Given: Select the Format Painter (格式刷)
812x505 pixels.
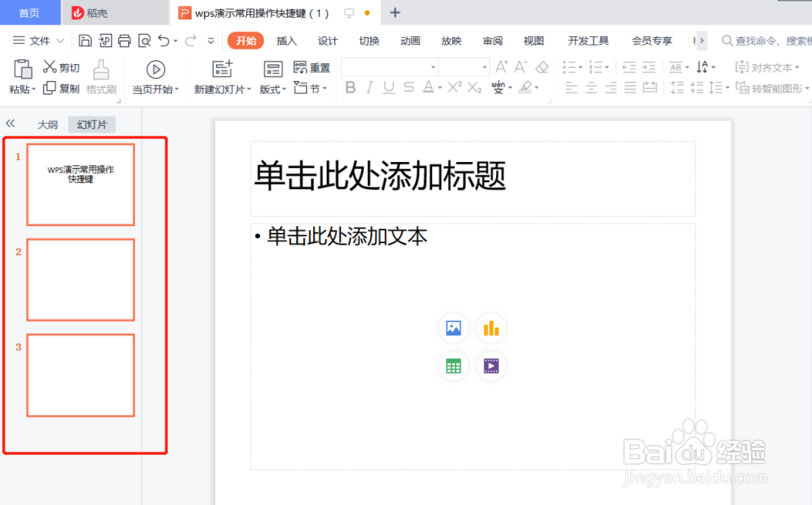Looking at the screenshot, I should 101,77.
